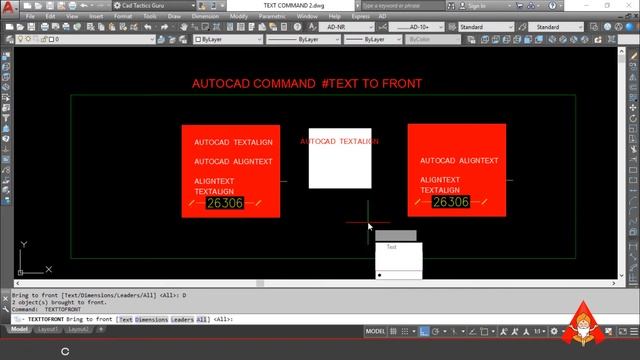640x360 pixels.
Task: Open the Dimension menu
Action: [205, 16]
